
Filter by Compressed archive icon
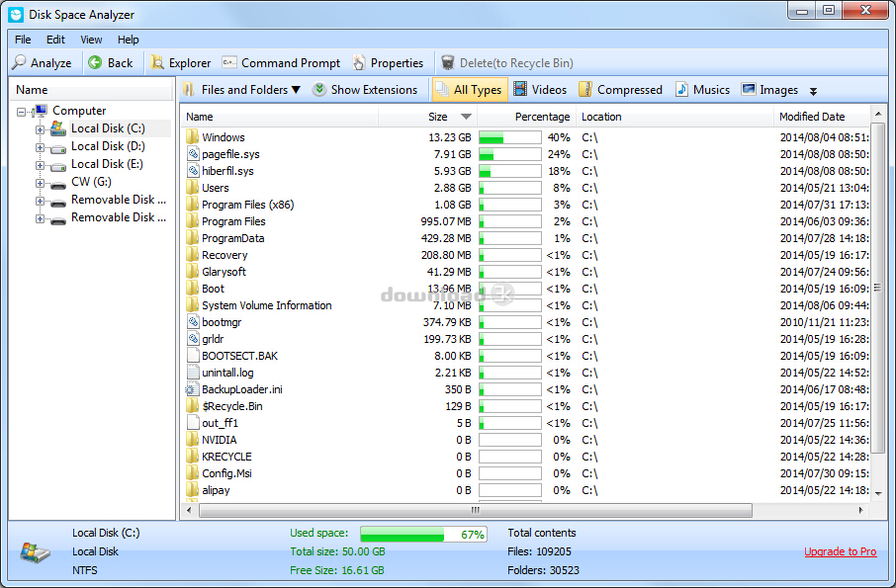tap(585, 89)
